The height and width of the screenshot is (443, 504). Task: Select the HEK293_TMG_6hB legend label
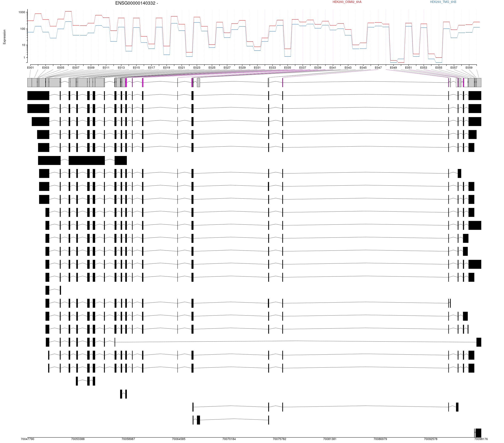click(443, 2)
